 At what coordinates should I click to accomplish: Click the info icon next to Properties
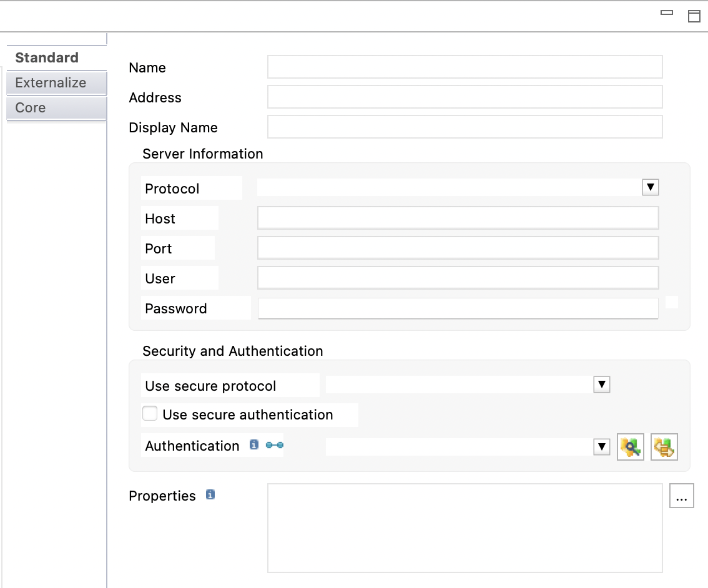tap(210, 494)
